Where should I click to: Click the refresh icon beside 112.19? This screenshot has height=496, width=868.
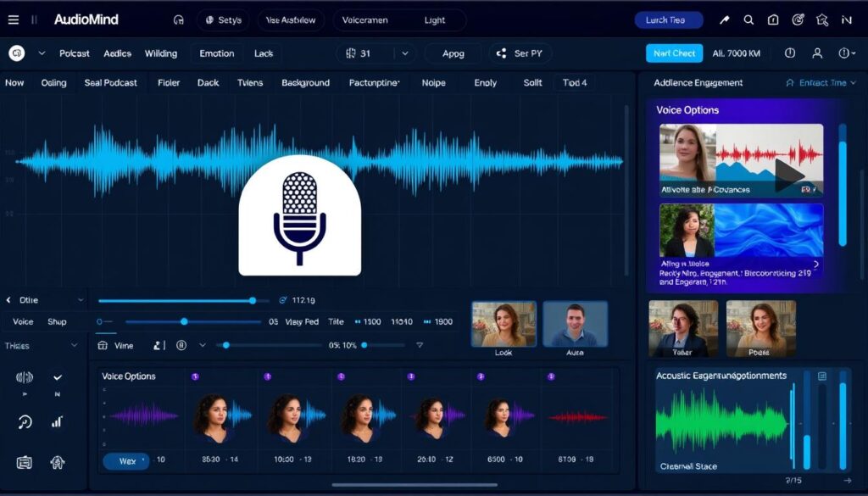click(x=283, y=300)
